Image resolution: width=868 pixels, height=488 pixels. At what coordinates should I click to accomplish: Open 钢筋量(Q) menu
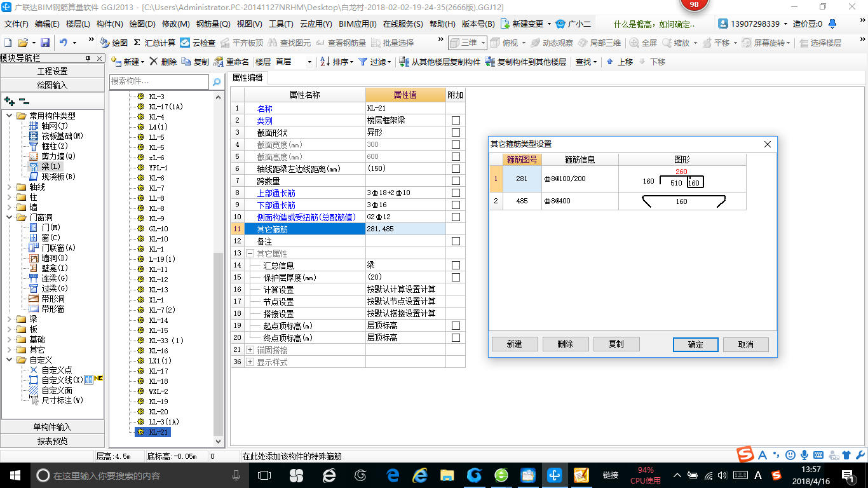click(x=213, y=24)
